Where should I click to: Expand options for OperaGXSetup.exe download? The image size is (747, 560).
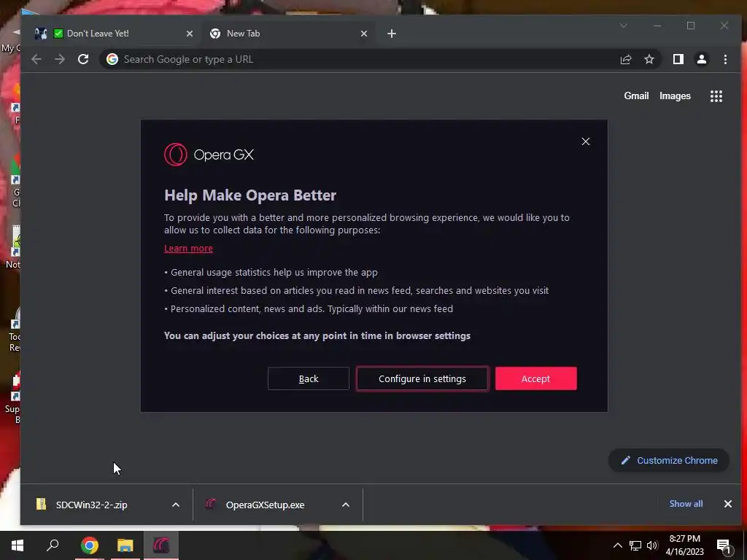tap(346, 505)
